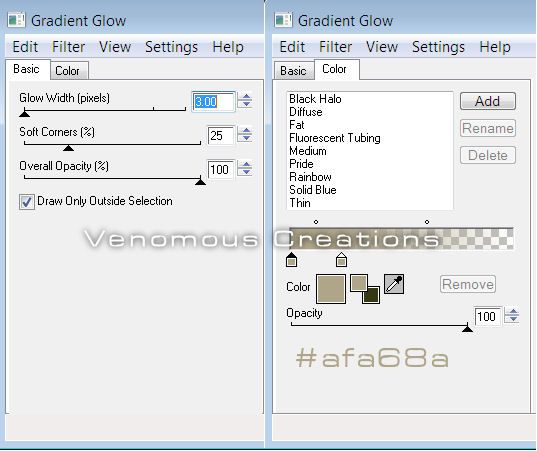The width and height of the screenshot is (537, 451).
Task: Select the eyedropper color picker tool
Action: pyautogui.click(x=394, y=284)
